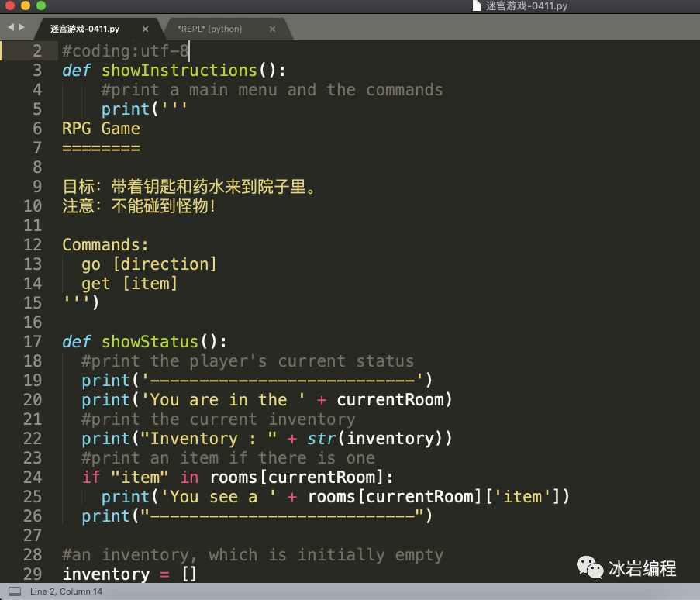Screen dimensions: 700x600
Task: Click the 迷宫游戏-0411.py window title
Action: tap(526, 5)
